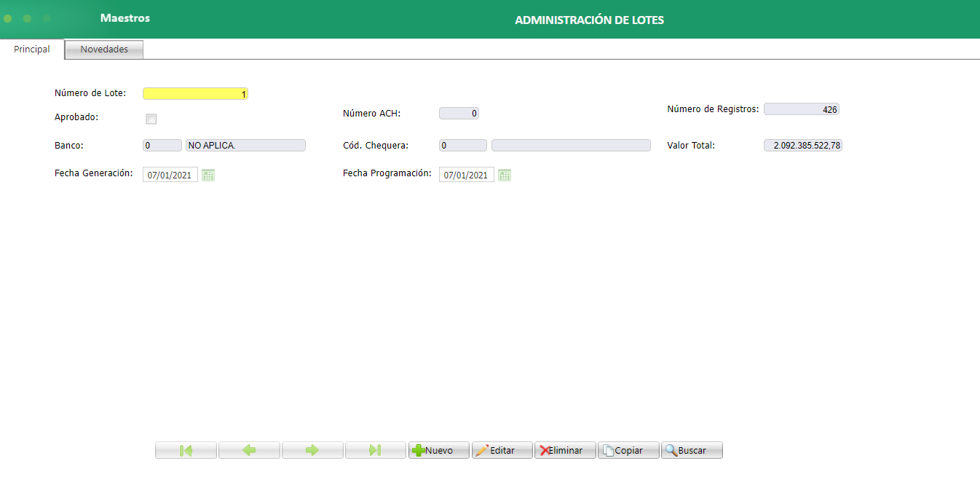Click the Número ACH label
This screenshot has height=477, width=980.
tap(372, 114)
